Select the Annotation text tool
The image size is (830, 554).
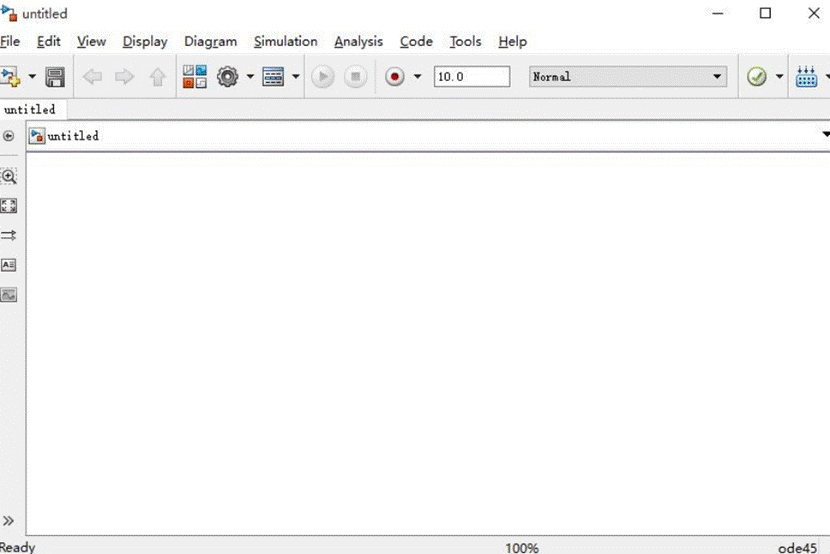pos(8,265)
